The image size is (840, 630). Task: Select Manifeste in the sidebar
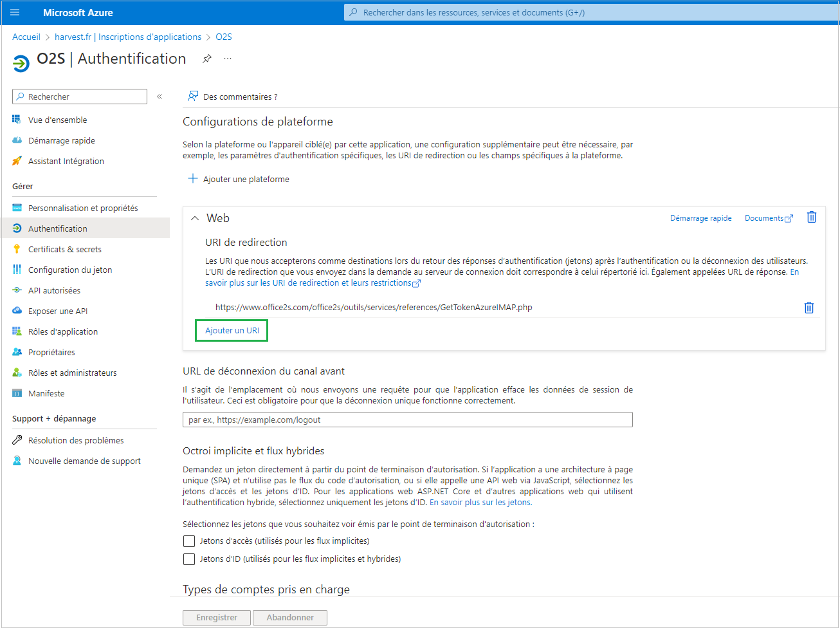(x=46, y=393)
